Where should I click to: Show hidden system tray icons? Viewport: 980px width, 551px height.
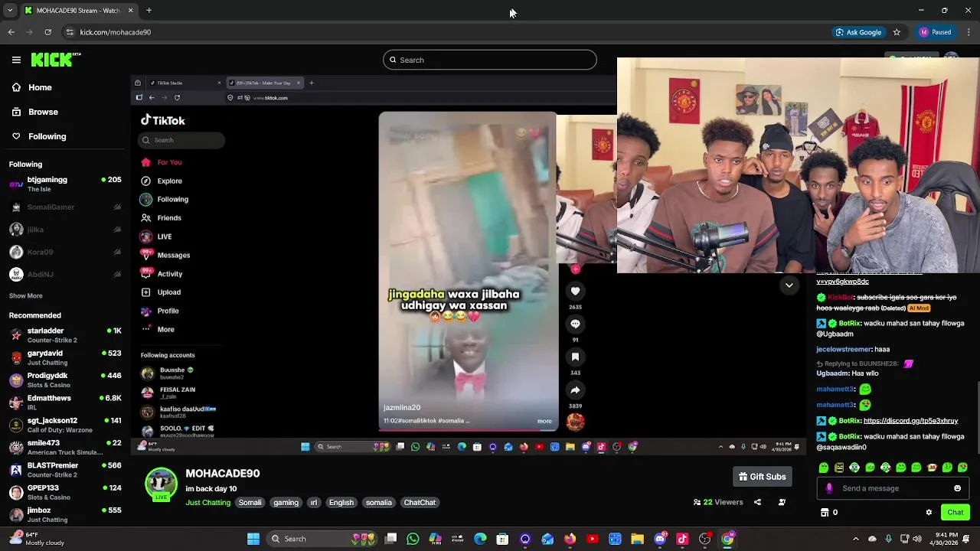[x=856, y=539]
